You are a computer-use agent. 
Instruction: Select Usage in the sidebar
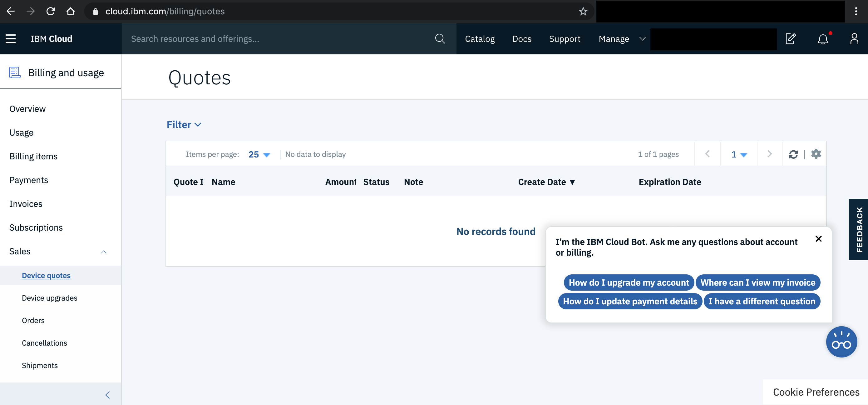21,132
